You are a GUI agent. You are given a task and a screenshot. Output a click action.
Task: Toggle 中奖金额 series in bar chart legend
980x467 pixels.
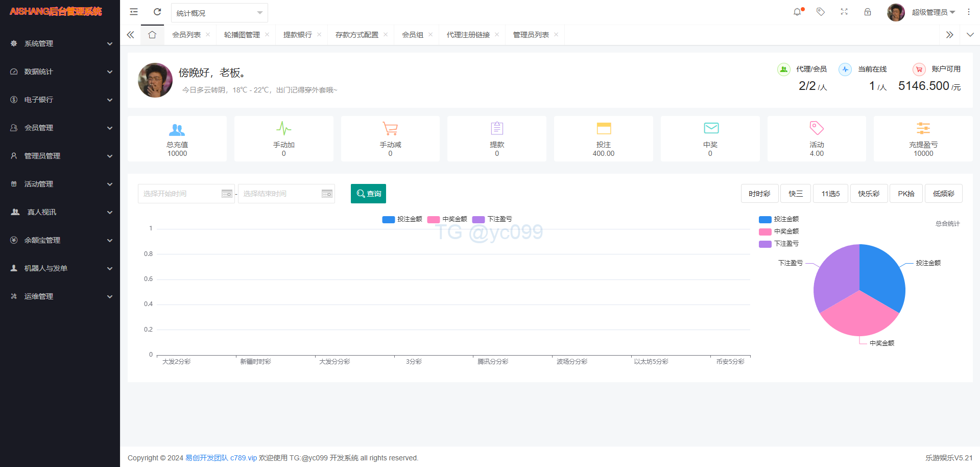point(447,219)
